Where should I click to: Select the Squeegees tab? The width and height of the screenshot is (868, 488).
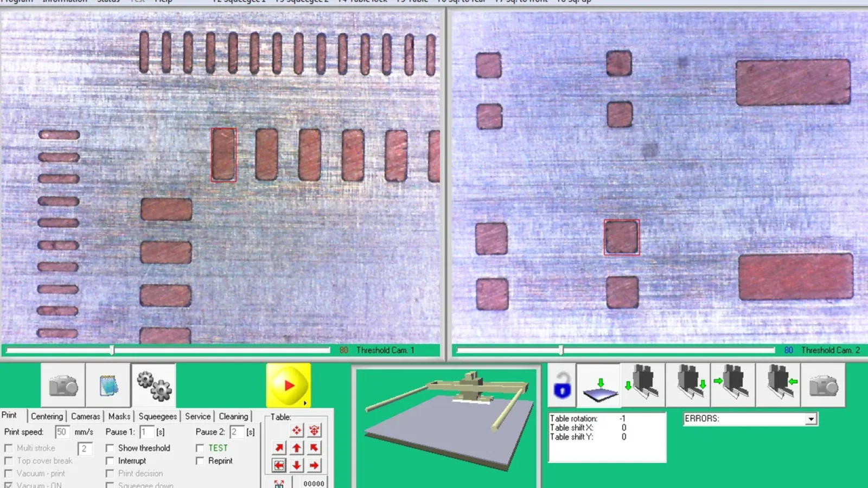(x=157, y=416)
